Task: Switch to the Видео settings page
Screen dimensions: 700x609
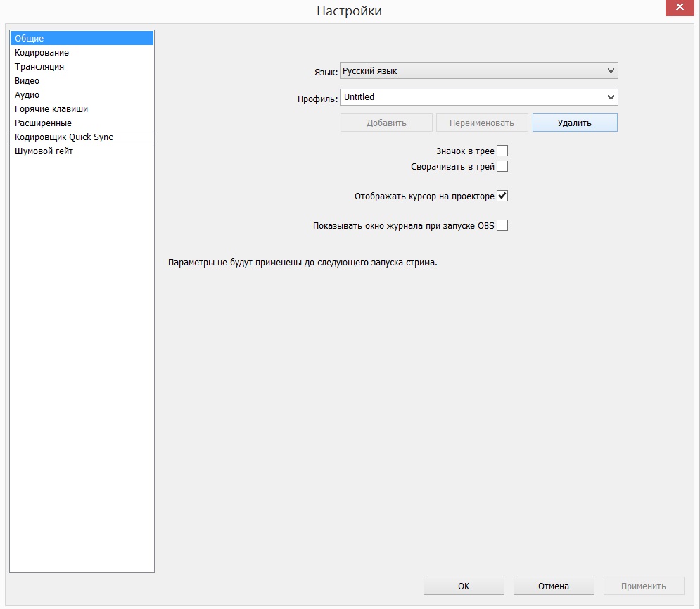Action: [27, 81]
